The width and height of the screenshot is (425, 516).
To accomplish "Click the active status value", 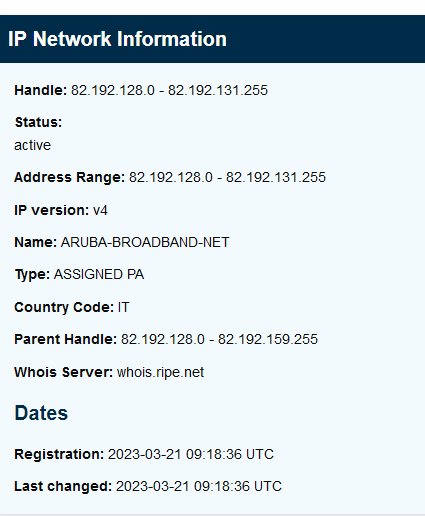I will pos(32,145).
